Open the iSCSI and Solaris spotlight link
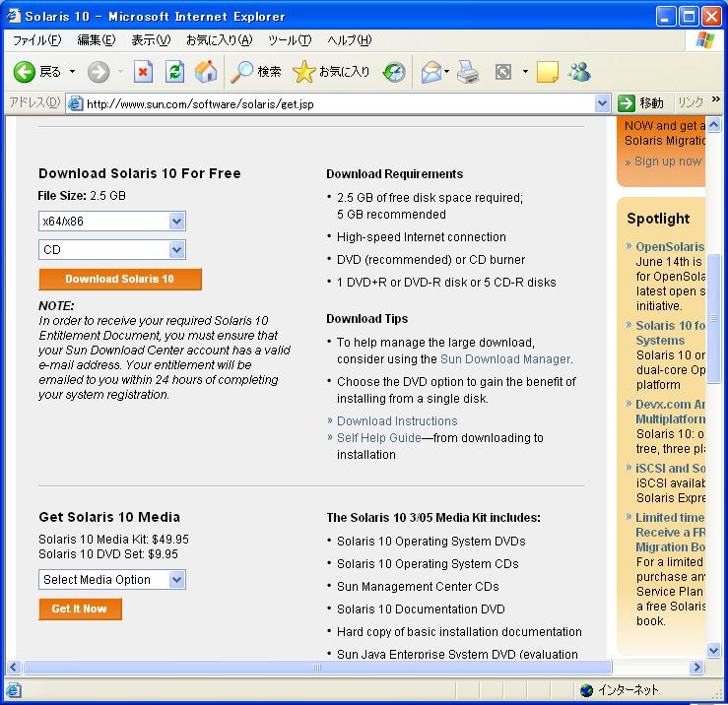Image resolution: width=728 pixels, height=705 pixels. (x=670, y=469)
